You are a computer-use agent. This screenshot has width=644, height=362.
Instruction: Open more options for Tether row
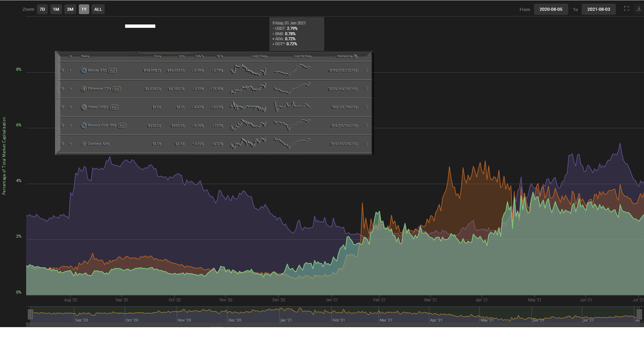(x=366, y=107)
